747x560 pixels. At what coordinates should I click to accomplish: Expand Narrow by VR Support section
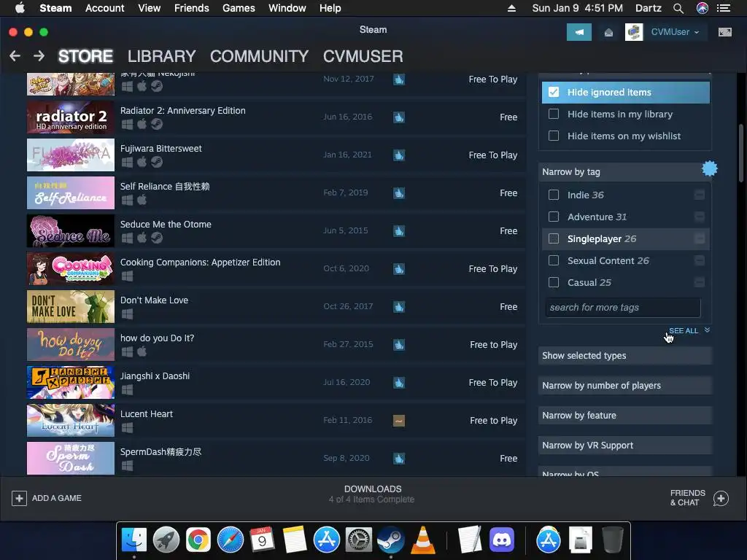point(625,446)
